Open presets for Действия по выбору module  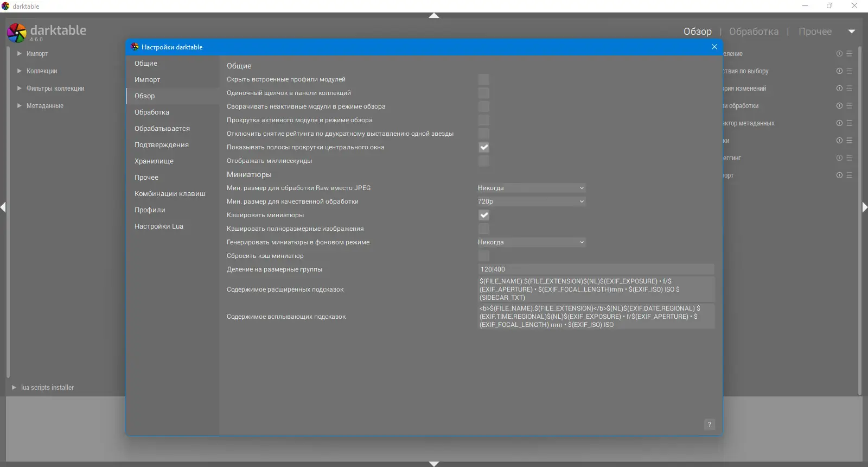849,71
